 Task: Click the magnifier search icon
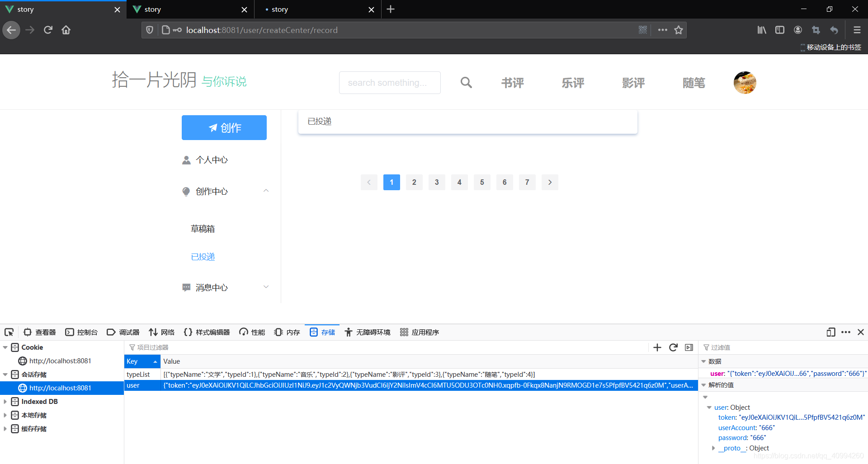coord(466,83)
